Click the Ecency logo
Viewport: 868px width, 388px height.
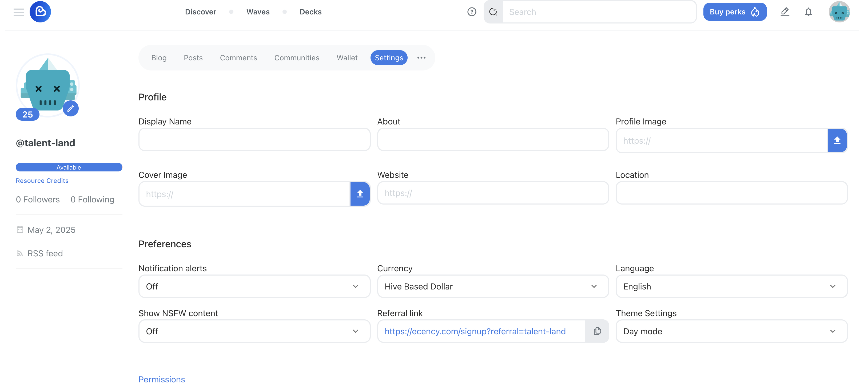click(x=40, y=12)
